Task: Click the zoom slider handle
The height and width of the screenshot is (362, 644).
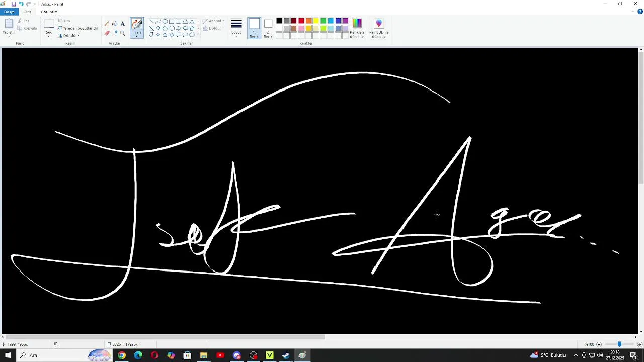Action: (x=619, y=344)
